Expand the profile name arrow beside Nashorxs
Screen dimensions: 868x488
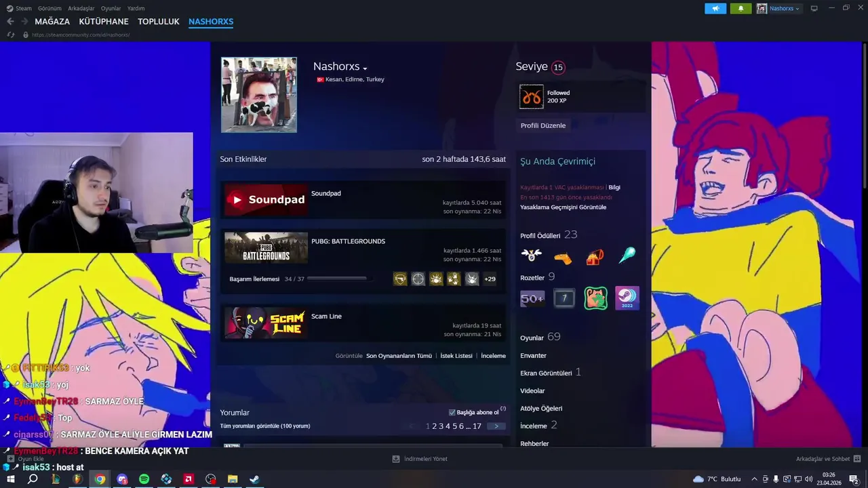[365, 68]
